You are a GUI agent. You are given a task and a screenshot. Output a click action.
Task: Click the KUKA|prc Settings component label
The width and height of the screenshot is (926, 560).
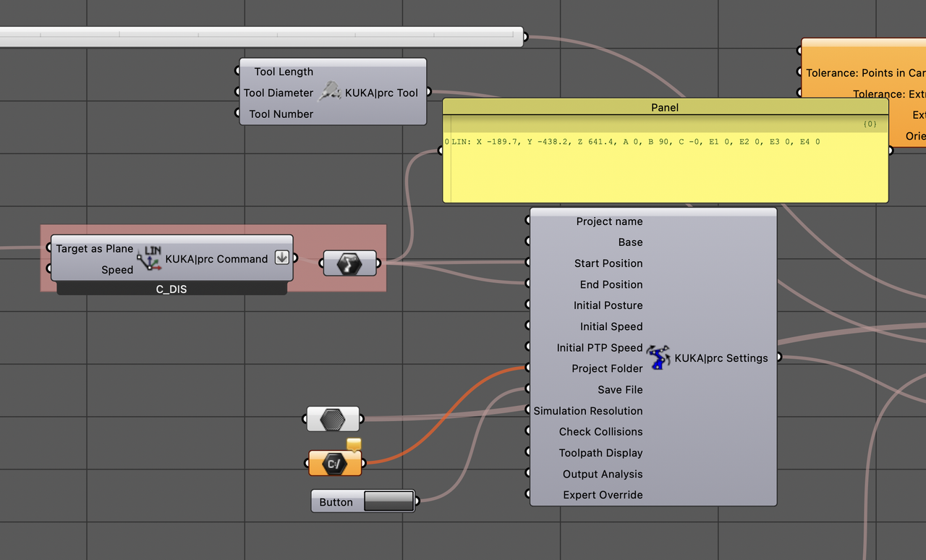tap(721, 357)
